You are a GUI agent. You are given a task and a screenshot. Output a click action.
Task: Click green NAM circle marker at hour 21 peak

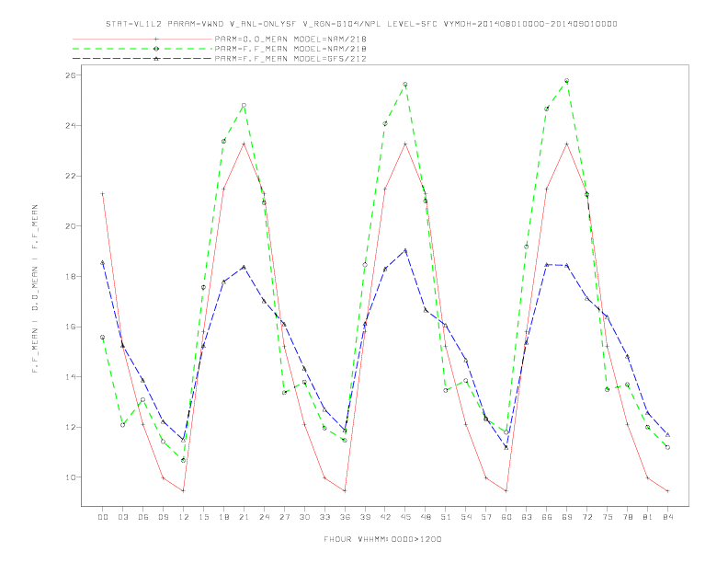coord(244,106)
